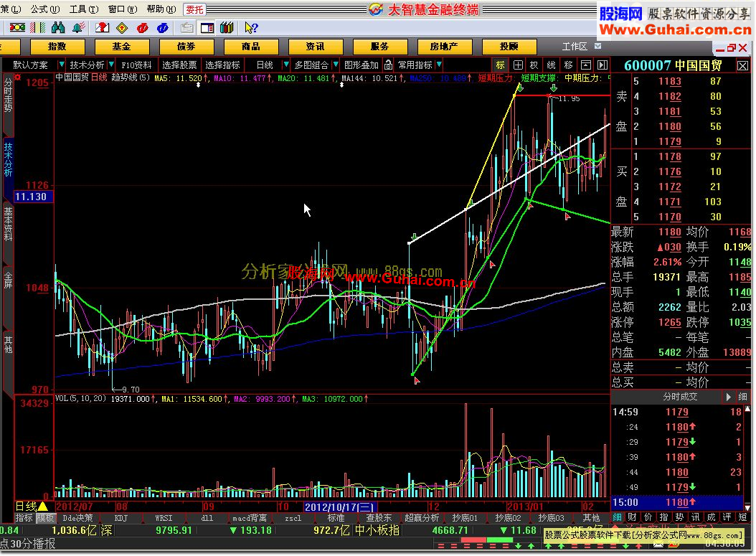Close the 600007 quote panel with X box
Screen dimensions: 756x556
(x=743, y=65)
